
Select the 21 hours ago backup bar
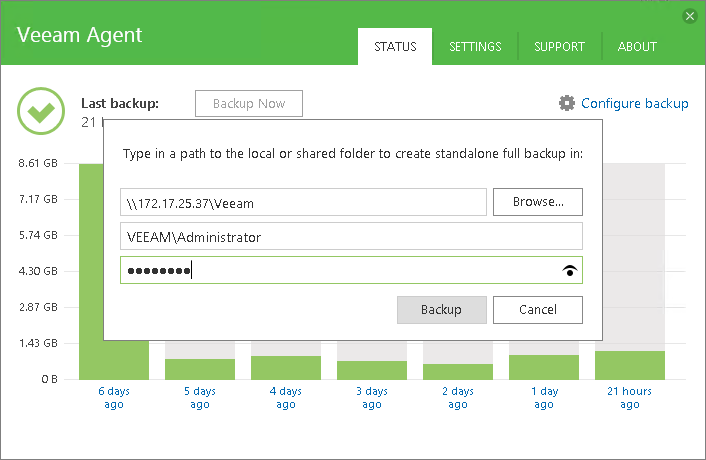[630, 365]
